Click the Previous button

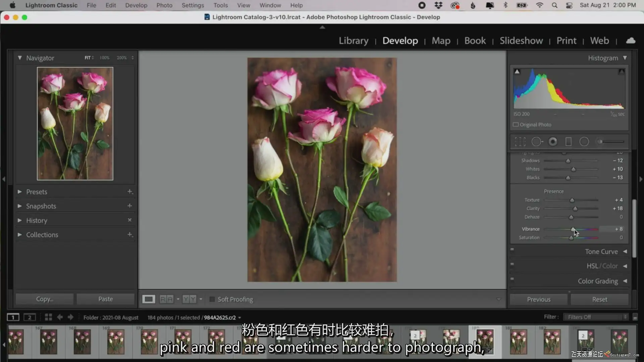tap(539, 299)
